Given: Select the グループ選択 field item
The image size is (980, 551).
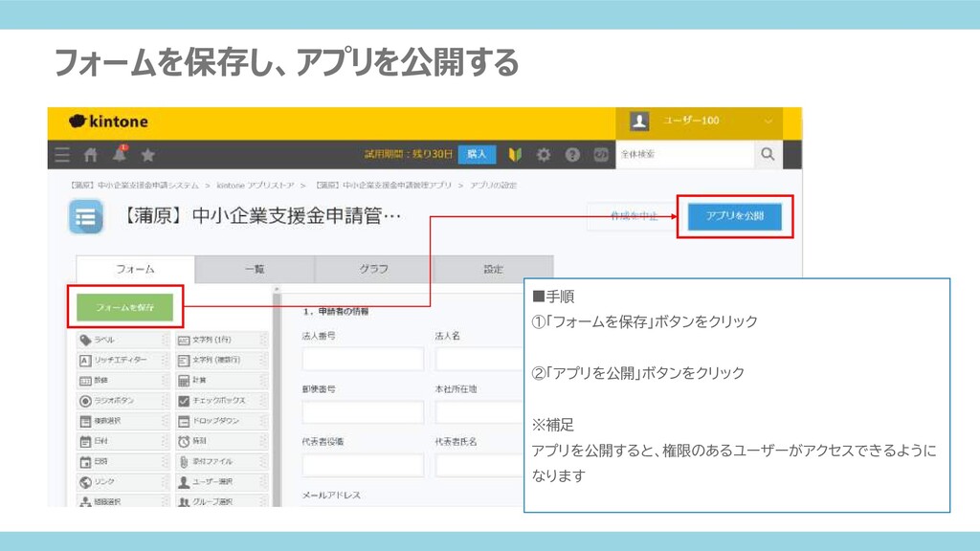Looking at the screenshot, I should coord(221,500).
